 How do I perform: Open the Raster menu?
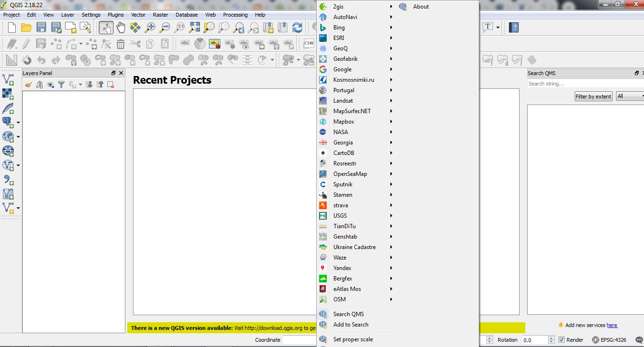161,15
